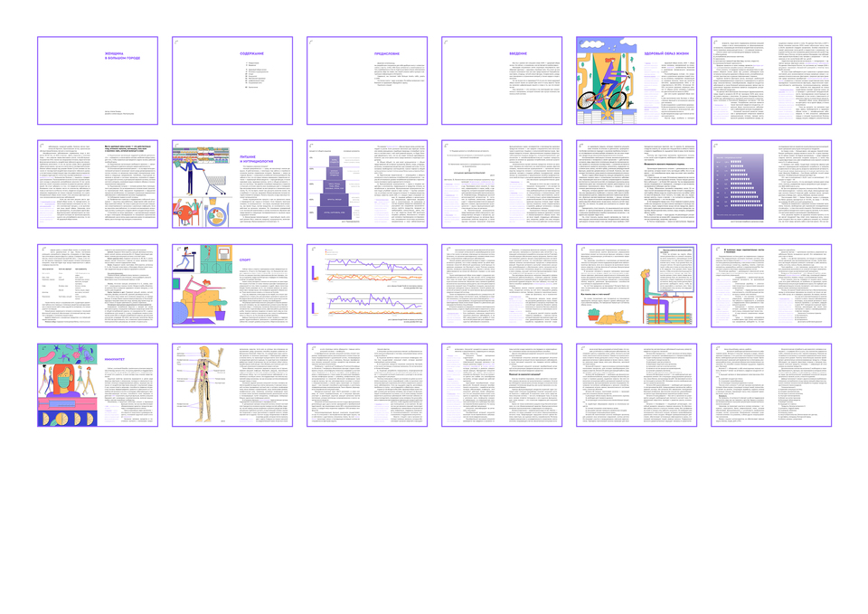
Task: Select the "Питание и нутрициология" spread thumbnail
Action: coord(232,184)
